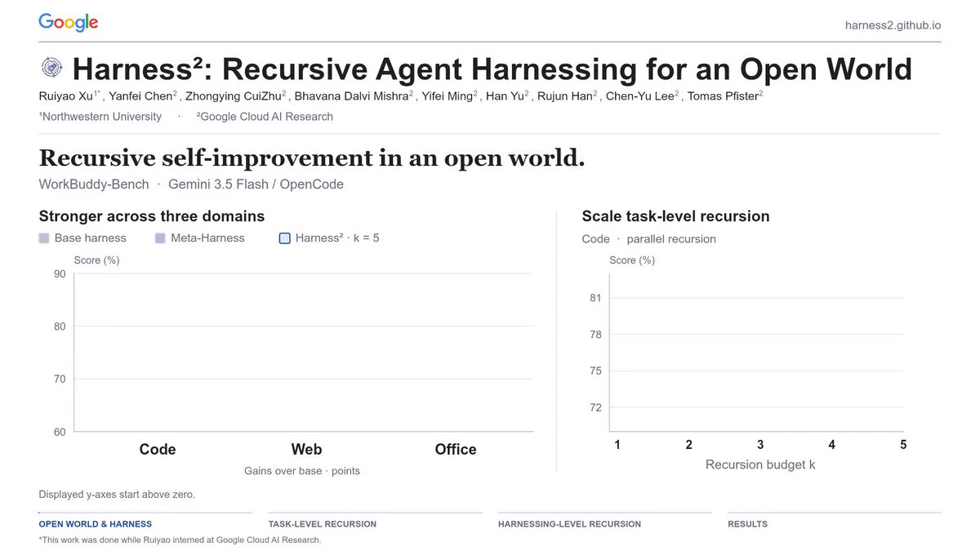Click the Scale task-level recursion heading
Screen dimensions: 980x551
tap(675, 216)
